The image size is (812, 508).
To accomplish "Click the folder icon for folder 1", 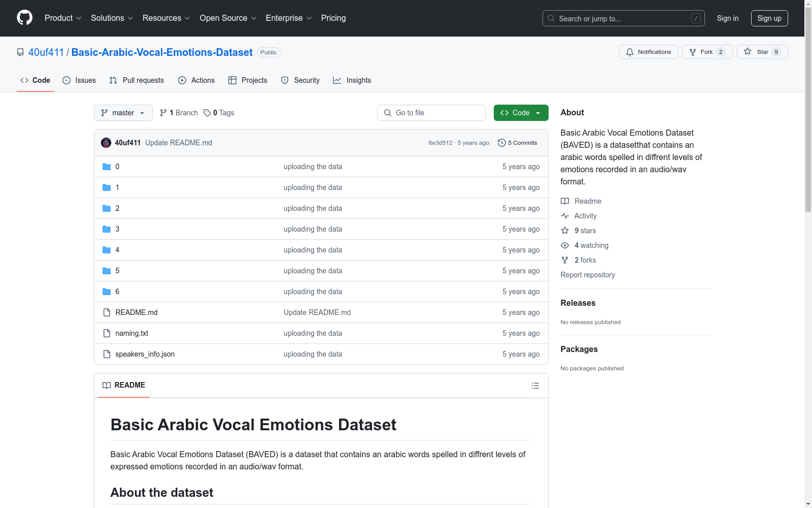I will 107,187.
